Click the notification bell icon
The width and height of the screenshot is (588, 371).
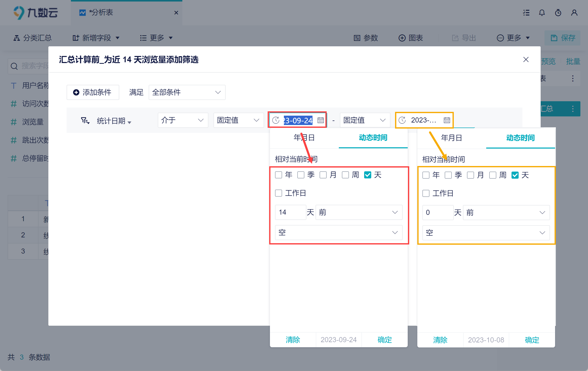(x=542, y=13)
